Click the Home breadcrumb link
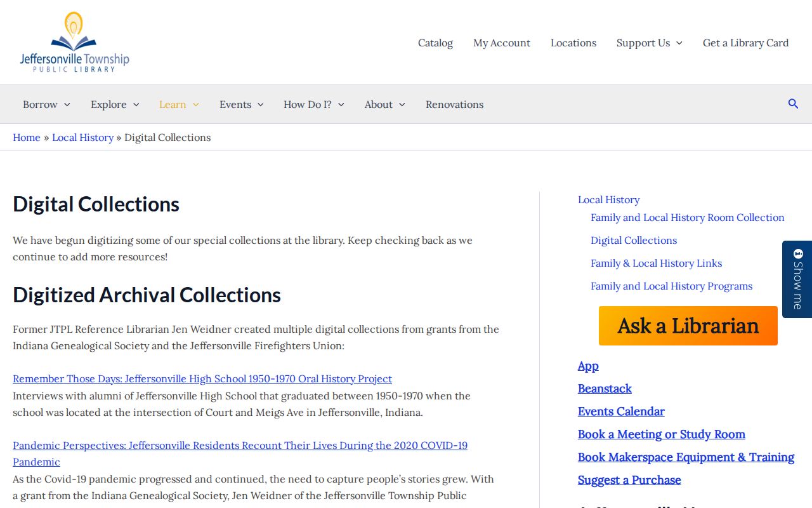812x508 pixels. click(x=27, y=138)
